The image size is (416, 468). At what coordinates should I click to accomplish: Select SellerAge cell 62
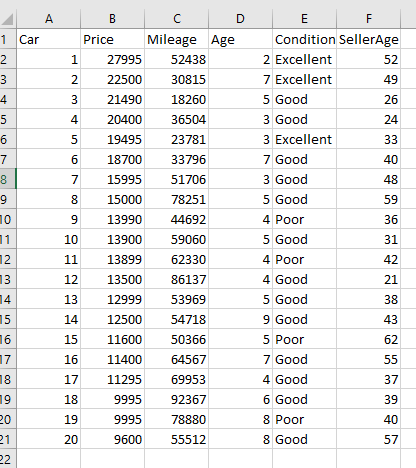point(369,339)
